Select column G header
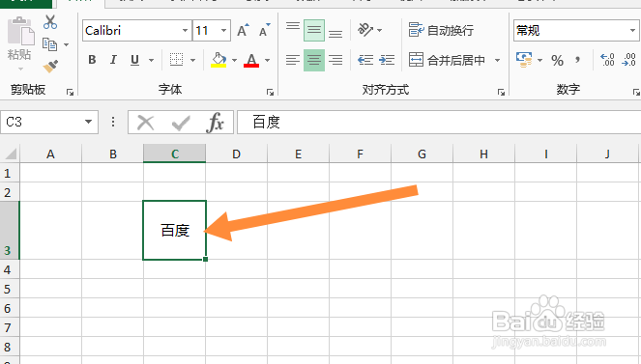The height and width of the screenshot is (364, 641). coord(422,154)
